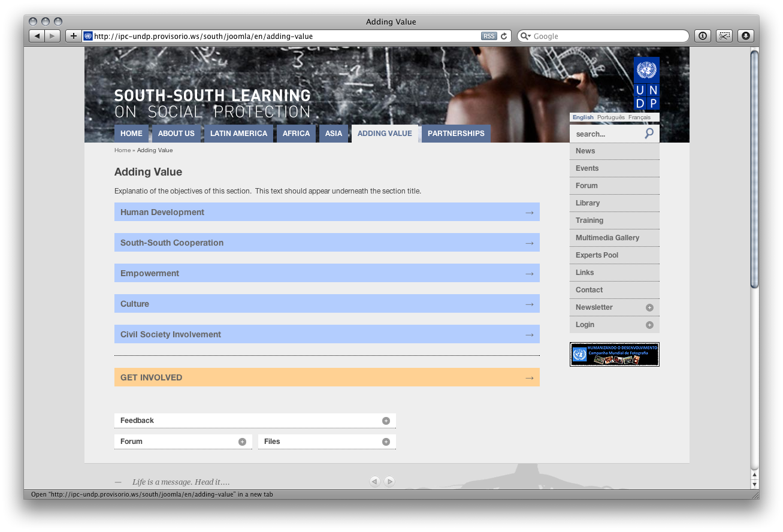The image size is (783, 532).
Task: Open the South-South Cooperation section
Action: click(327, 243)
